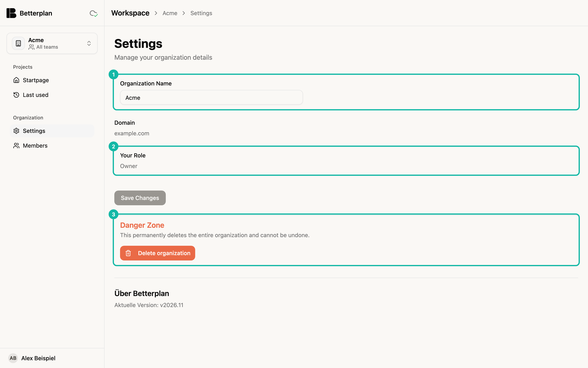The height and width of the screenshot is (368, 588).
Task: Click the Organization section label
Action: (x=28, y=118)
